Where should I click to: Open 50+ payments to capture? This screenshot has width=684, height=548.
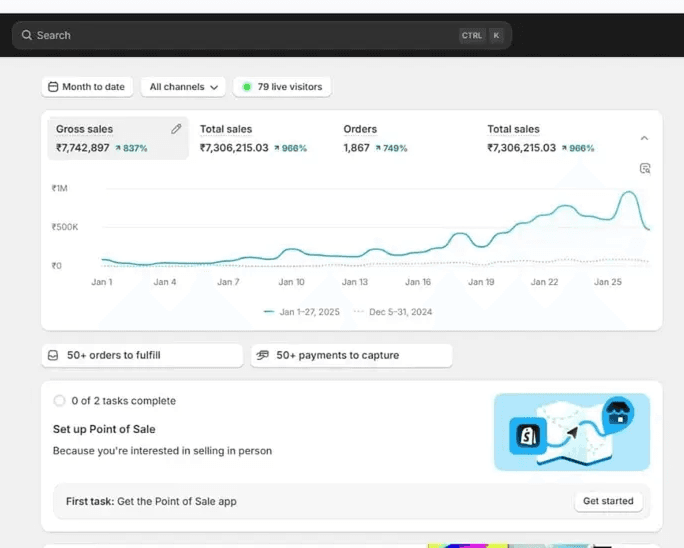pos(352,355)
